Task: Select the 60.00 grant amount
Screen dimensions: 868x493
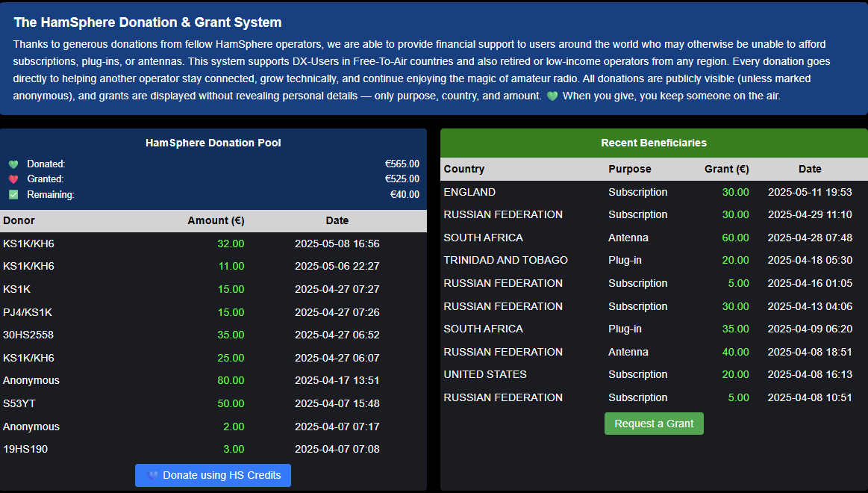Action: [x=736, y=238]
